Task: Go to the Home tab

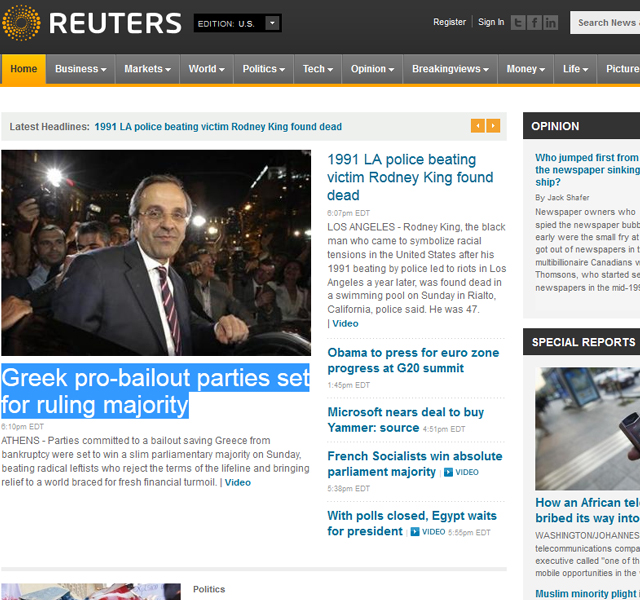Action: click(24, 69)
